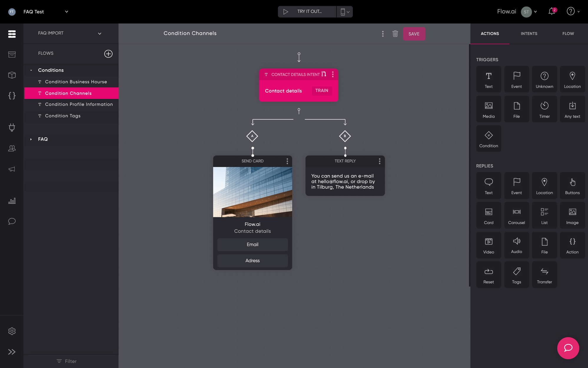The height and width of the screenshot is (368, 588).
Task: Open the analytics bar chart sidebar icon
Action: pyautogui.click(x=12, y=201)
